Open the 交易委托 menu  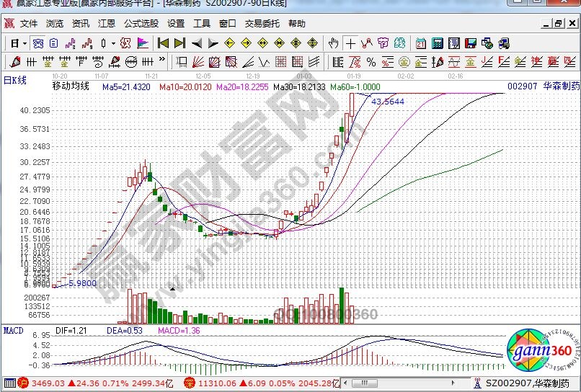(260, 23)
